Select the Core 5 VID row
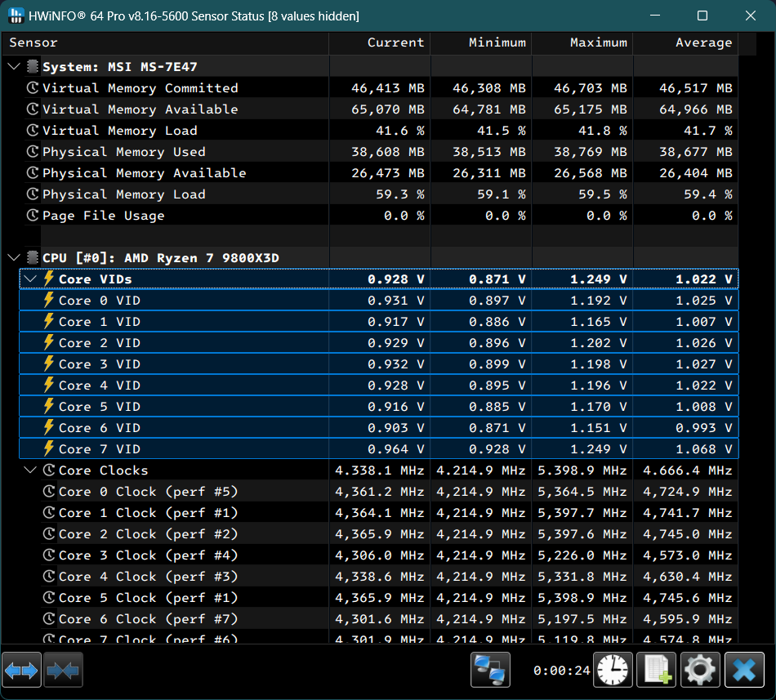776x700 pixels. (x=379, y=407)
